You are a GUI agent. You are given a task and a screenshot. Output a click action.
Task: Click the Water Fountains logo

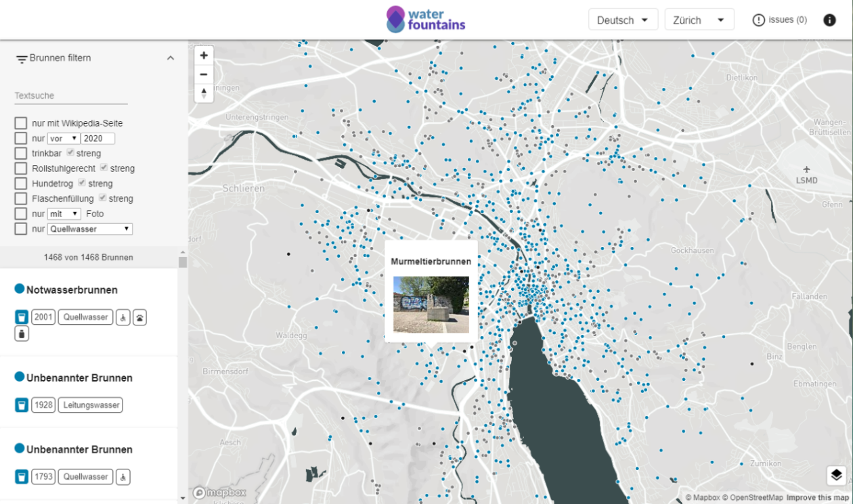pos(426,19)
